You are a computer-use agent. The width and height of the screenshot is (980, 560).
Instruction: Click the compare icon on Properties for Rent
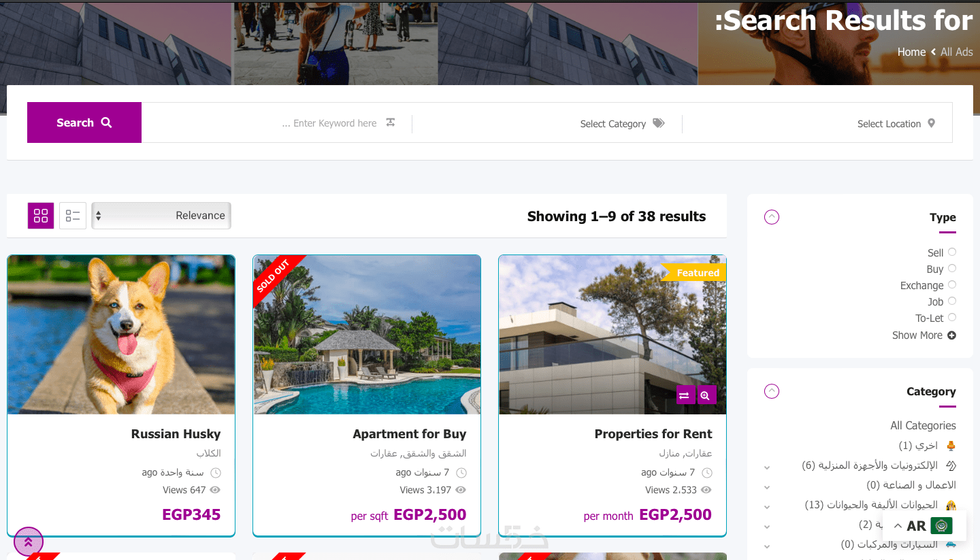pyautogui.click(x=685, y=395)
